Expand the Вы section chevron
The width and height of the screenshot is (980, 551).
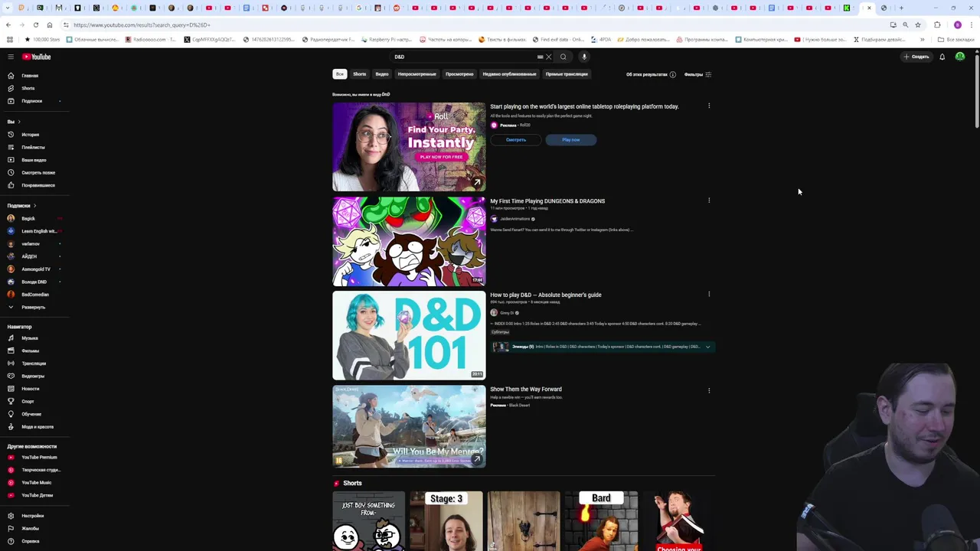point(18,122)
